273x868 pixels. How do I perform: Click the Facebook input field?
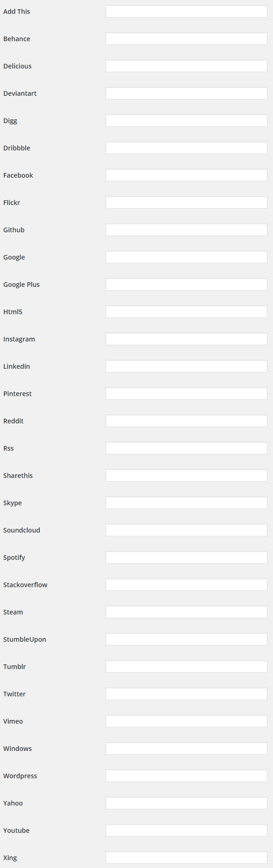[x=186, y=175]
